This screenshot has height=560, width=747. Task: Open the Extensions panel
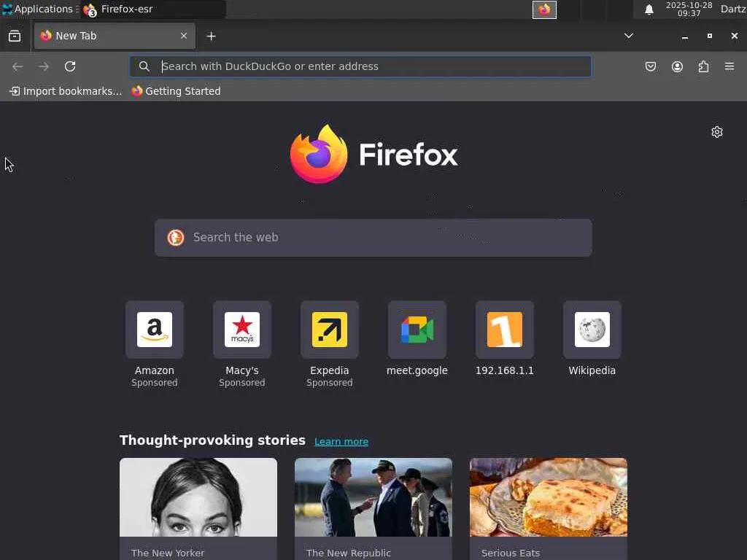click(703, 66)
